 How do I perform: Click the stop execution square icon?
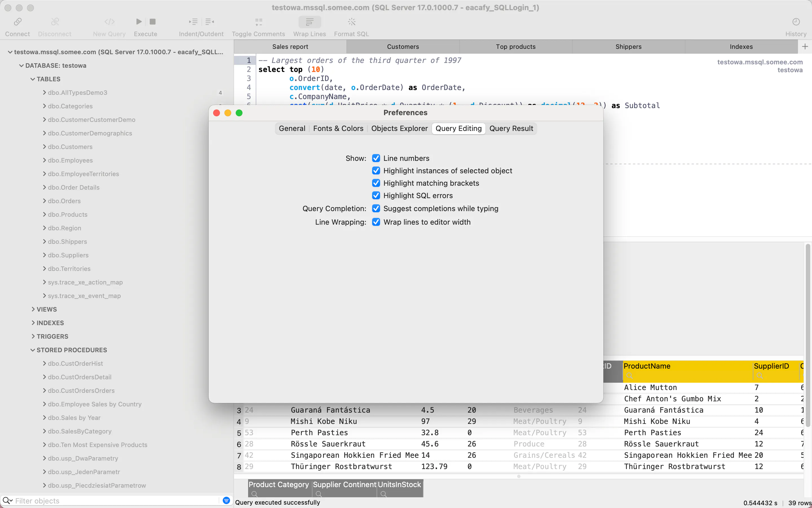coord(153,22)
